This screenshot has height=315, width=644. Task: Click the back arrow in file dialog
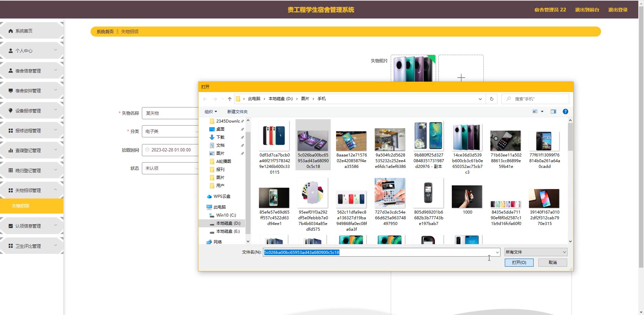click(x=205, y=99)
